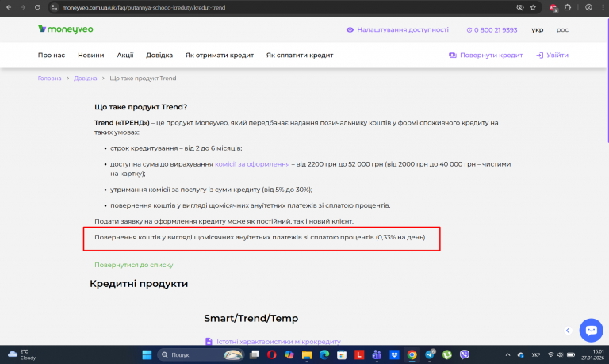Open Microsoft Store from taskbar

pyautogui.click(x=342, y=354)
